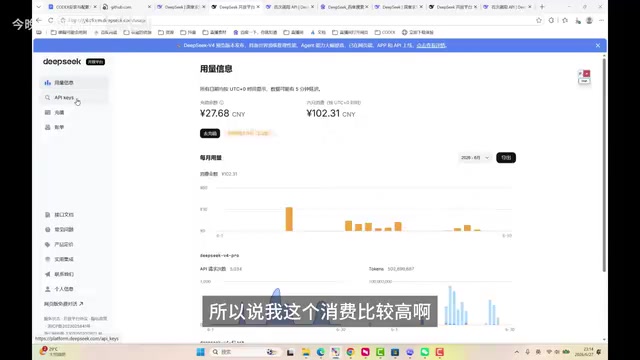Open 常见问题 FAQ in the sidebar
The width and height of the screenshot is (640, 360).
point(74,229)
